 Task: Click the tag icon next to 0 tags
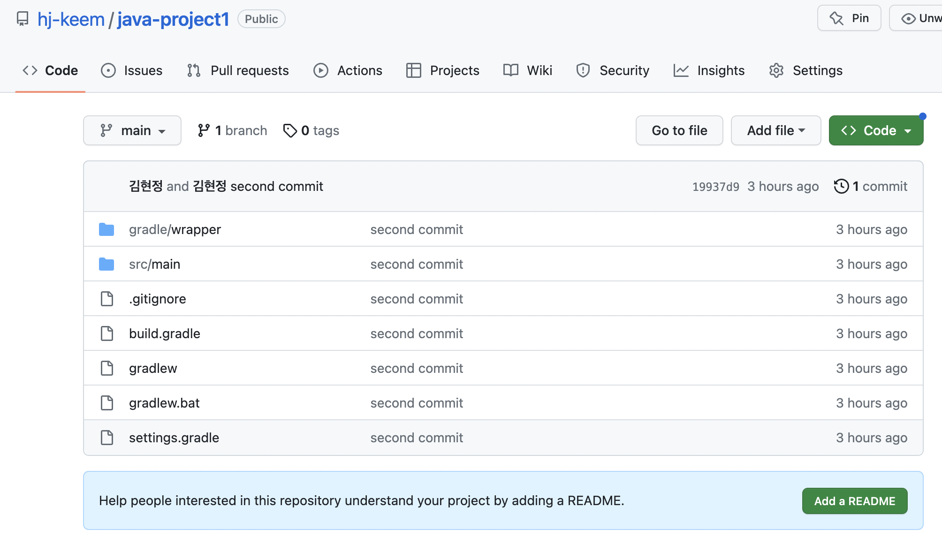pyautogui.click(x=290, y=130)
